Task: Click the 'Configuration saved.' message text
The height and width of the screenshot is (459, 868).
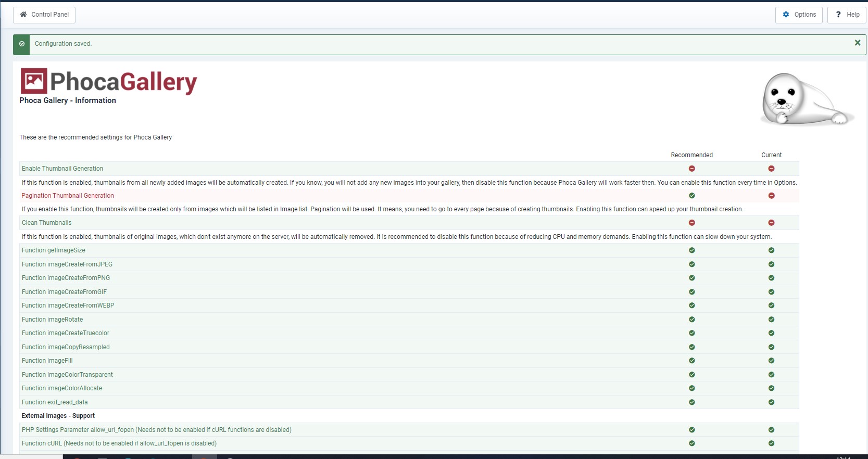Action: click(63, 44)
